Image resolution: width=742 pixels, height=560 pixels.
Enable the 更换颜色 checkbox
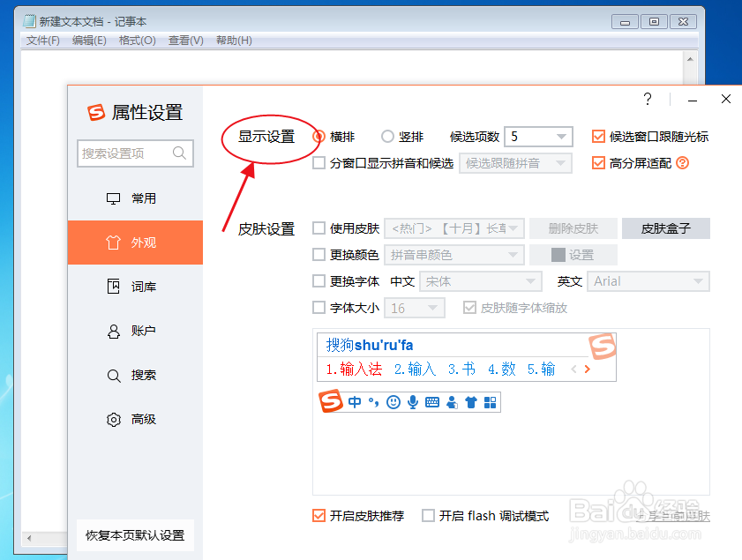(319, 255)
